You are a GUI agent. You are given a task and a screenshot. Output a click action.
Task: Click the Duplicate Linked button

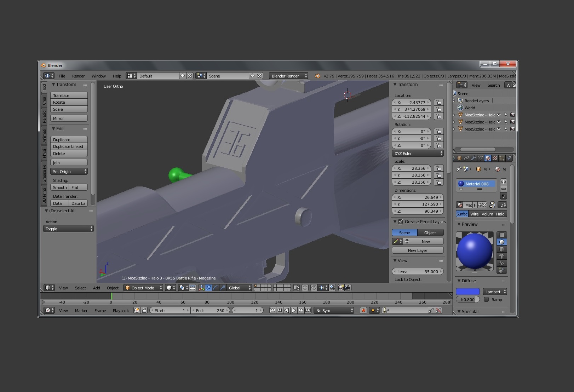[x=69, y=146]
